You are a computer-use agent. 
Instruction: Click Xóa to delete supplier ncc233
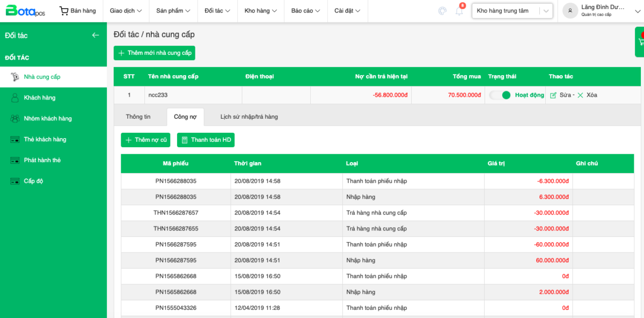(587, 95)
